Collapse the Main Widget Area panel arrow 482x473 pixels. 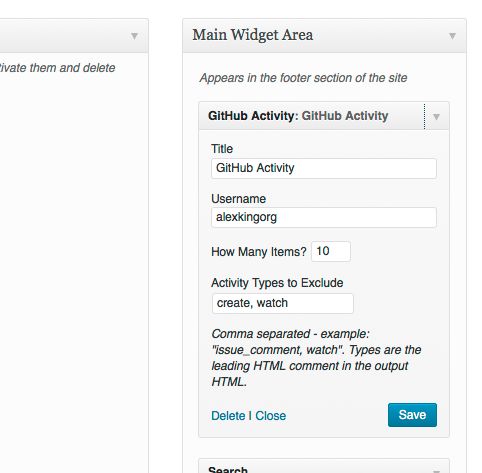[x=452, y=36]
